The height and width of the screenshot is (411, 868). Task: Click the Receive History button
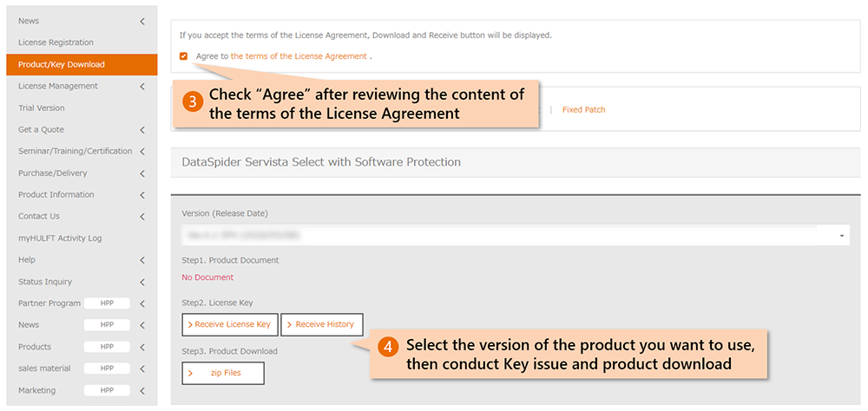(x=321, y=324)
